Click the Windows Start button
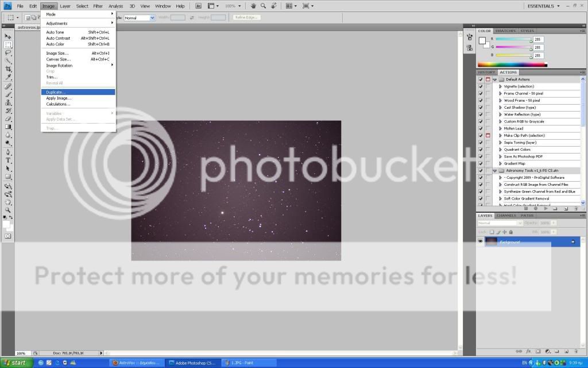Viewport: 588px width, 368px height. click(x=16, y=363)
